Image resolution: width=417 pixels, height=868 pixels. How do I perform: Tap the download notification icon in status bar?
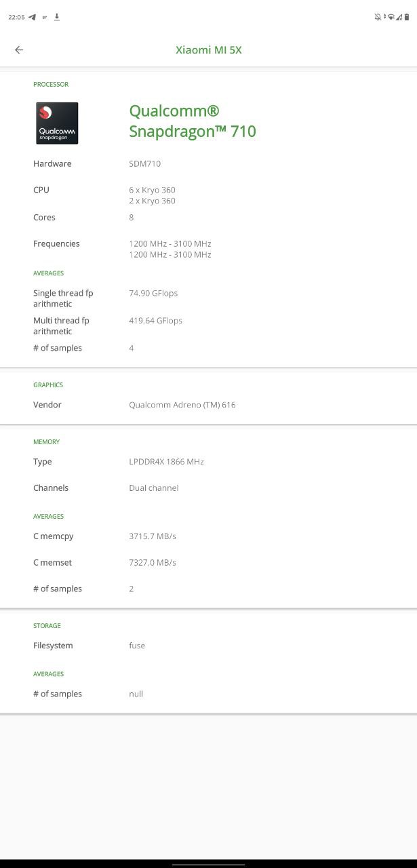pyautogui.click(x=57, y=17)
